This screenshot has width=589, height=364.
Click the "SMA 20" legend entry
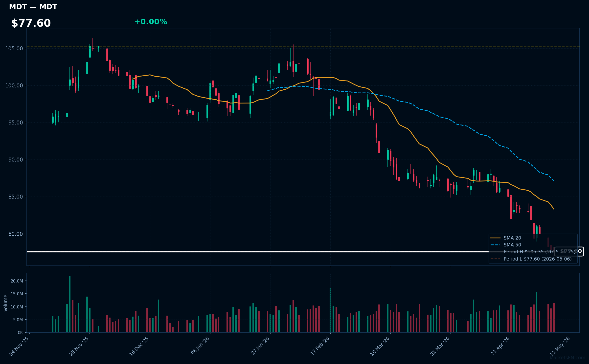click(512, 238)
